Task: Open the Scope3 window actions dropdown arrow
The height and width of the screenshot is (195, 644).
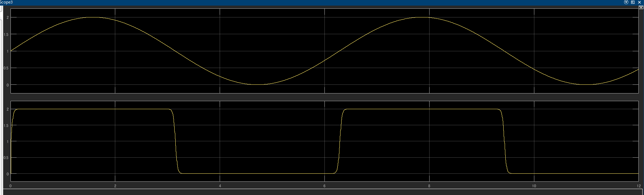Action: click(626, 2)
